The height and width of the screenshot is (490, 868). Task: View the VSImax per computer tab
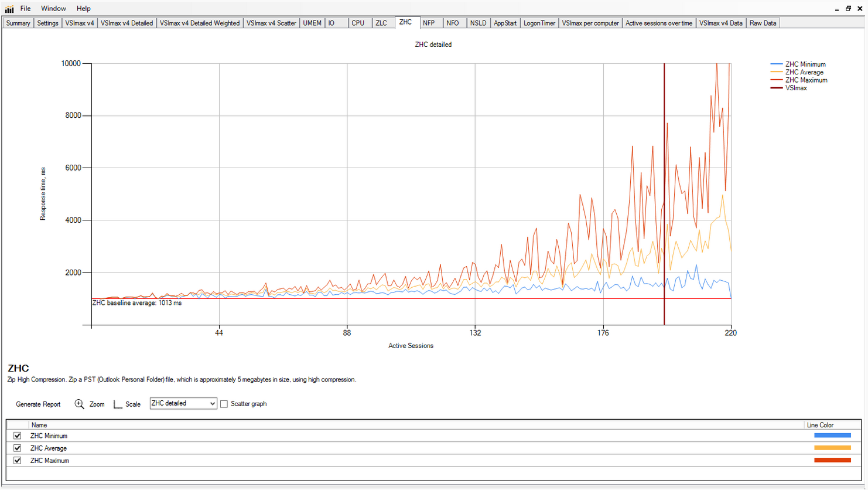pos(590,23)
